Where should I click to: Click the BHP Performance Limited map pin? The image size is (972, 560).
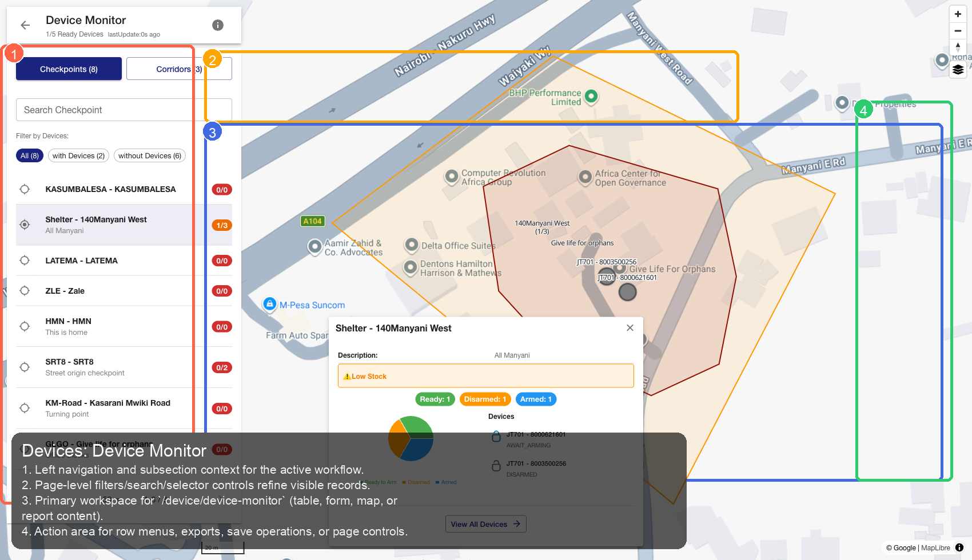click(591, 96)
